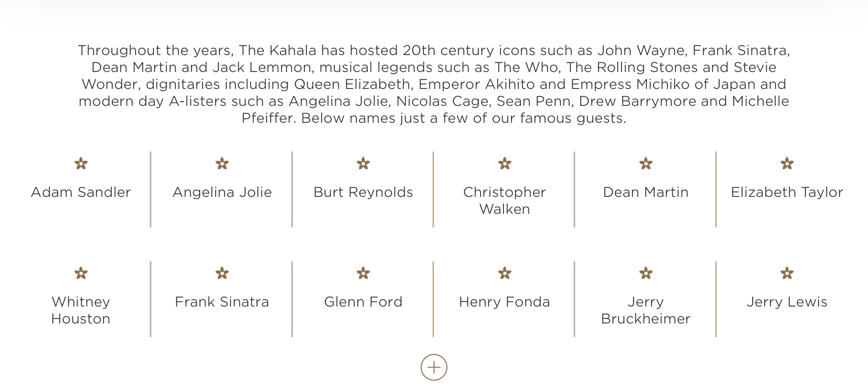Click the flower icon above Burt Reynolds

point(363,163)
